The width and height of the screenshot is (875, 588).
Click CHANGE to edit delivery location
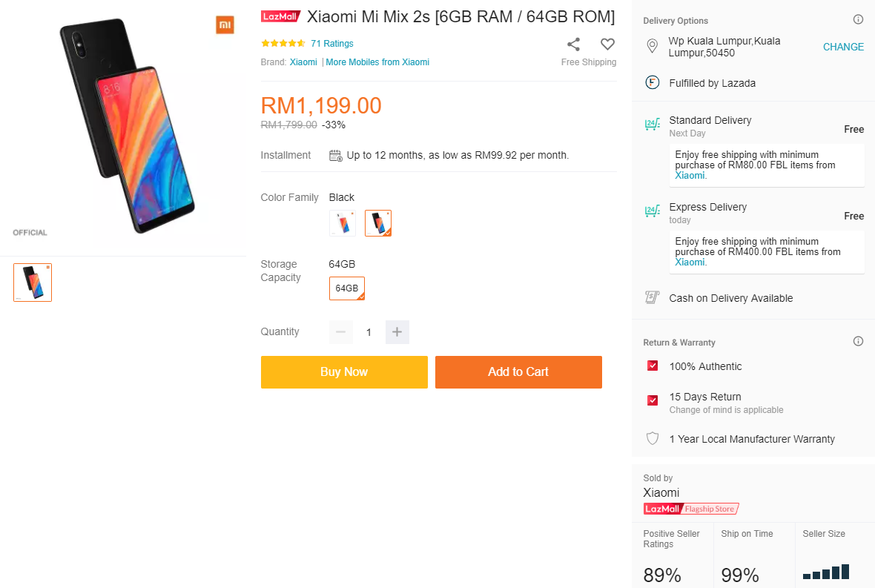(843, 47)
